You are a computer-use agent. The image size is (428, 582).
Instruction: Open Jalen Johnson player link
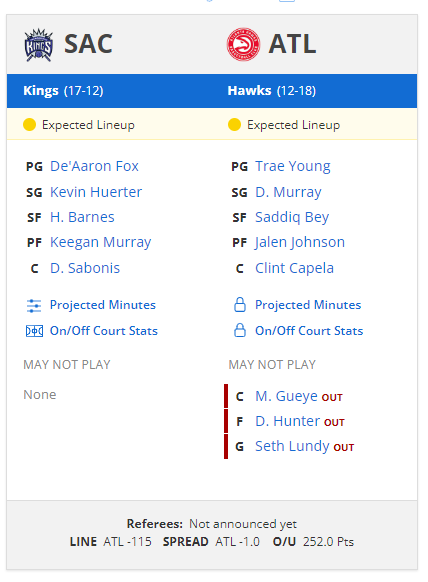pyautogui.click(x=300, y=242)
